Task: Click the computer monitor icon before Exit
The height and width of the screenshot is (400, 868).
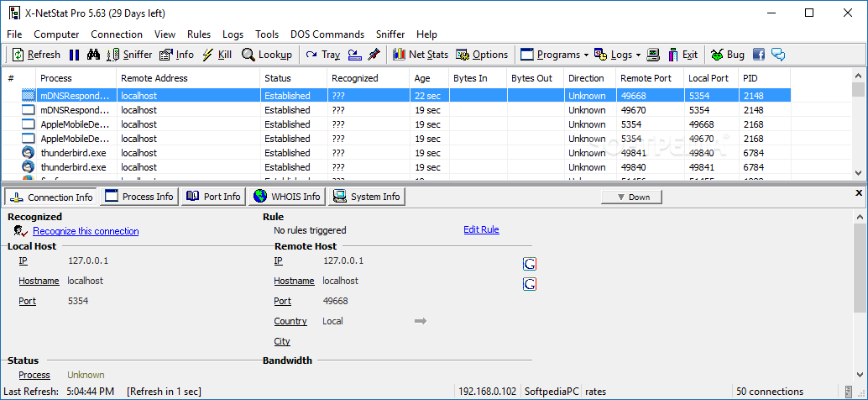Action: click(x=654, y=55)
